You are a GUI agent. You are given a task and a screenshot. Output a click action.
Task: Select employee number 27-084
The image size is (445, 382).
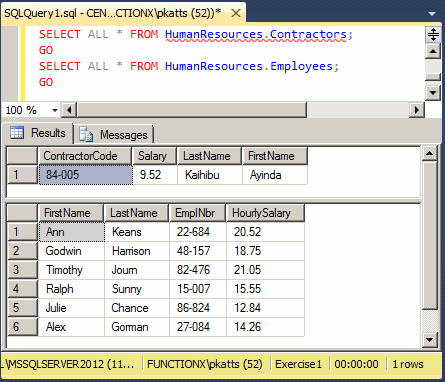198,327
